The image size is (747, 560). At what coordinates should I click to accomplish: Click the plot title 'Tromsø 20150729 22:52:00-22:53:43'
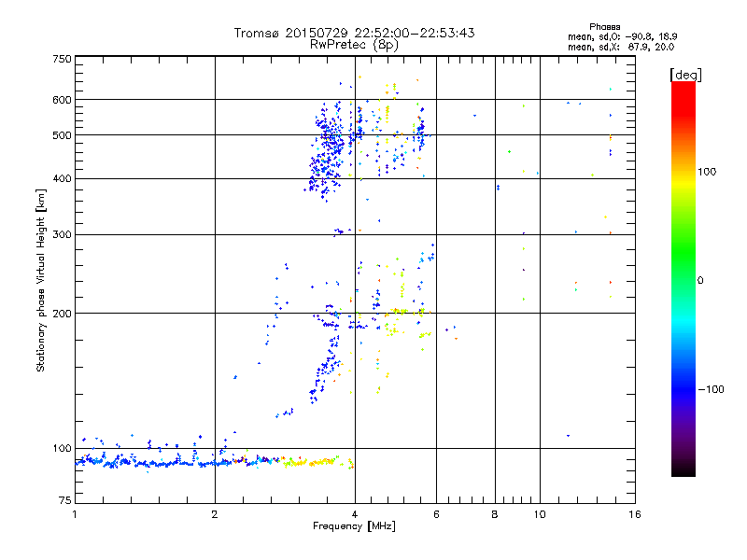click(354, 33)
